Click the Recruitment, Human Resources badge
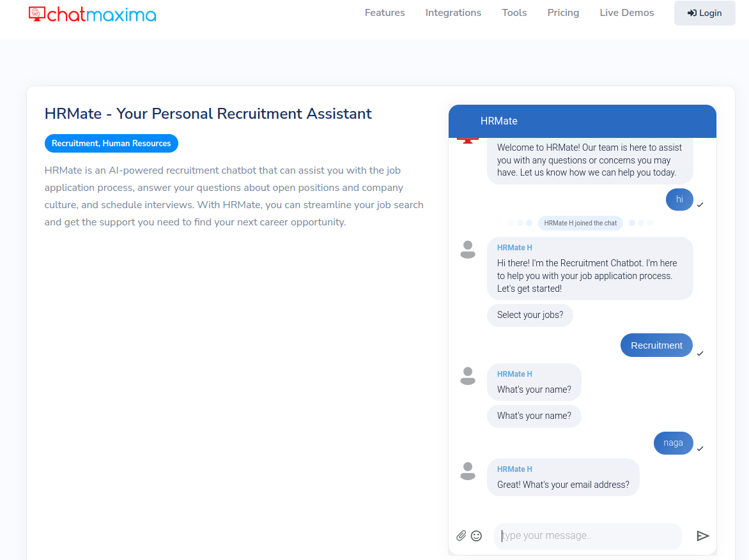Screen dimensions: 749x560 (x=111, y=143)
